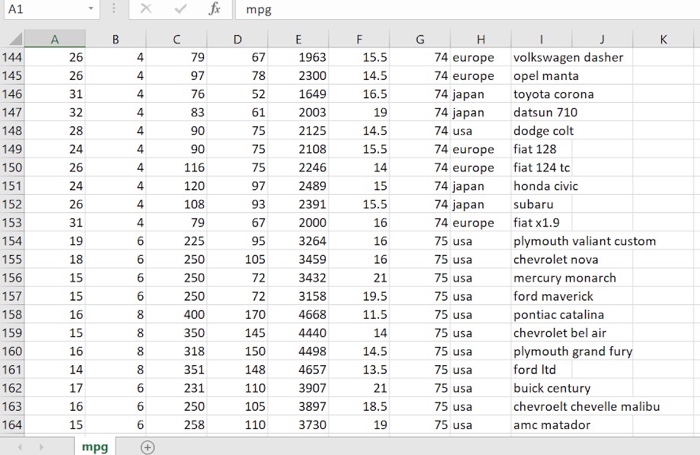Image resolution: width=700 pixels, height=455 pixels.
Task: Click horsepower cell 170 in row 158
Action: (x=237, y=314)
